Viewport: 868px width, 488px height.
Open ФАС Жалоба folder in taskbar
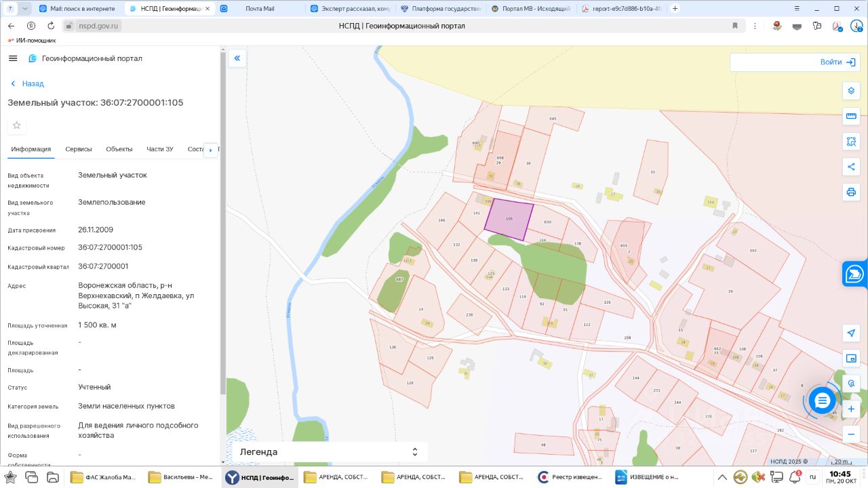pos(105,477)
